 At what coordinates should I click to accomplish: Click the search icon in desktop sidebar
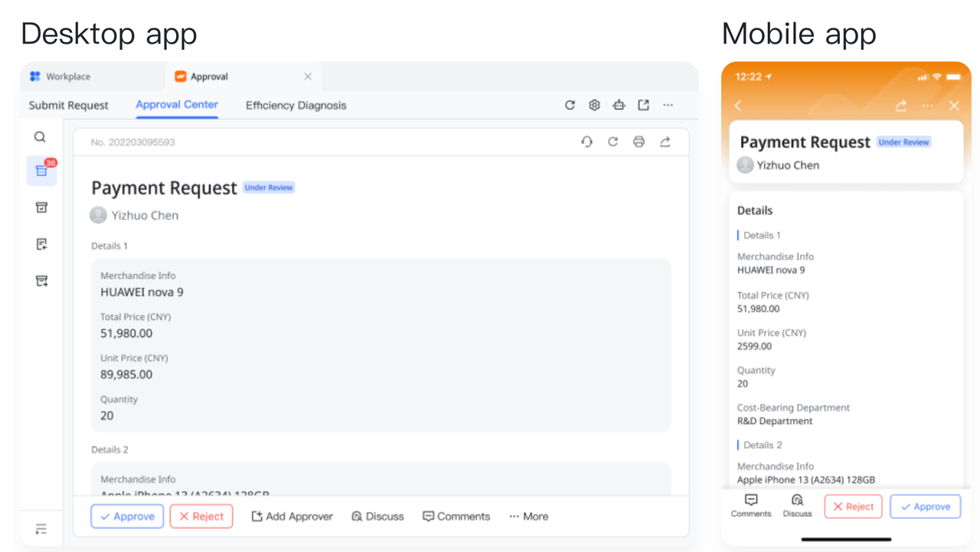40,137
